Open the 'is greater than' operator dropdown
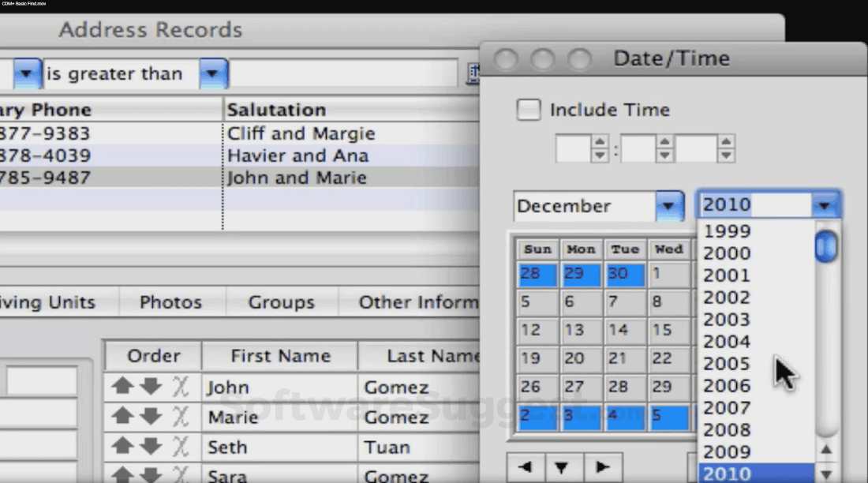868x483 pixels. [213, 73]
